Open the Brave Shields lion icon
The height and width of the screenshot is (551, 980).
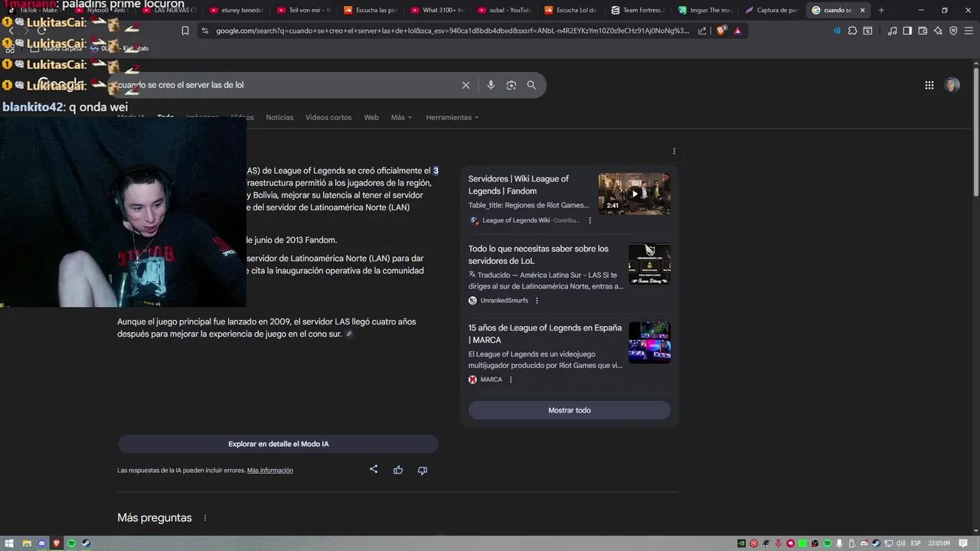point(720,31)
